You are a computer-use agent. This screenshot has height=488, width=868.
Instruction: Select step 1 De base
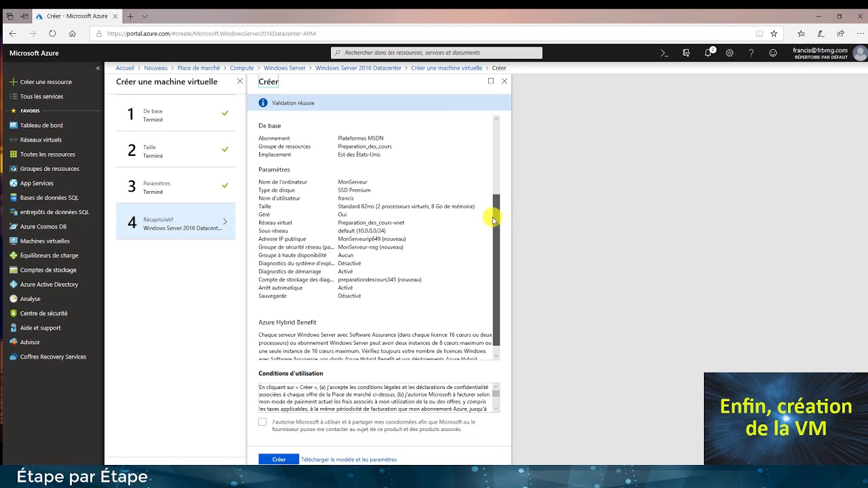pyautogui.click(x=176, y=115)
